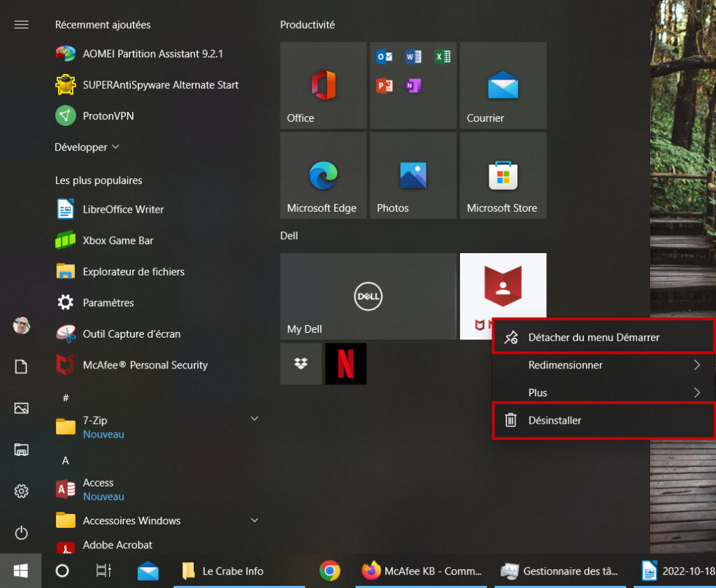Open AOMEI Partition Assistant 9.2.1

coord(139,54)
